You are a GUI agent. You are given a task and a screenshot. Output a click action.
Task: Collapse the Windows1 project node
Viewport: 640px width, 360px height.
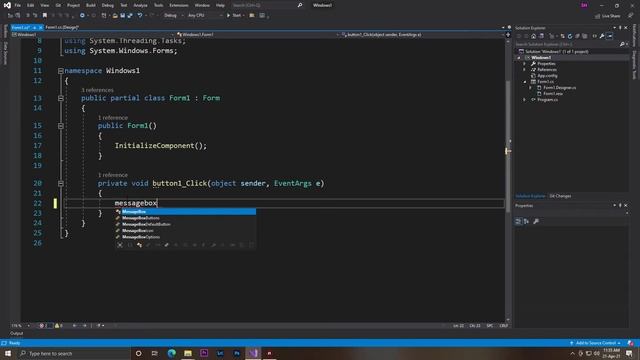[519, 58]
